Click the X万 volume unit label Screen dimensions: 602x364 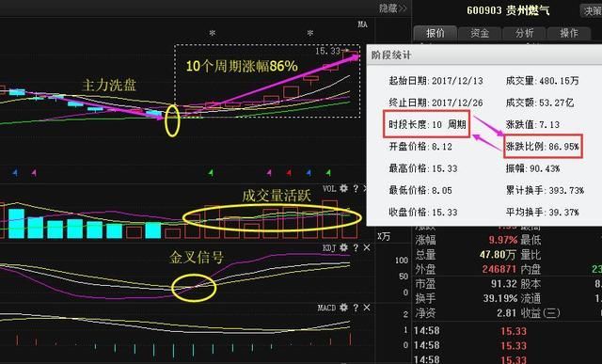tap(384, 237)
